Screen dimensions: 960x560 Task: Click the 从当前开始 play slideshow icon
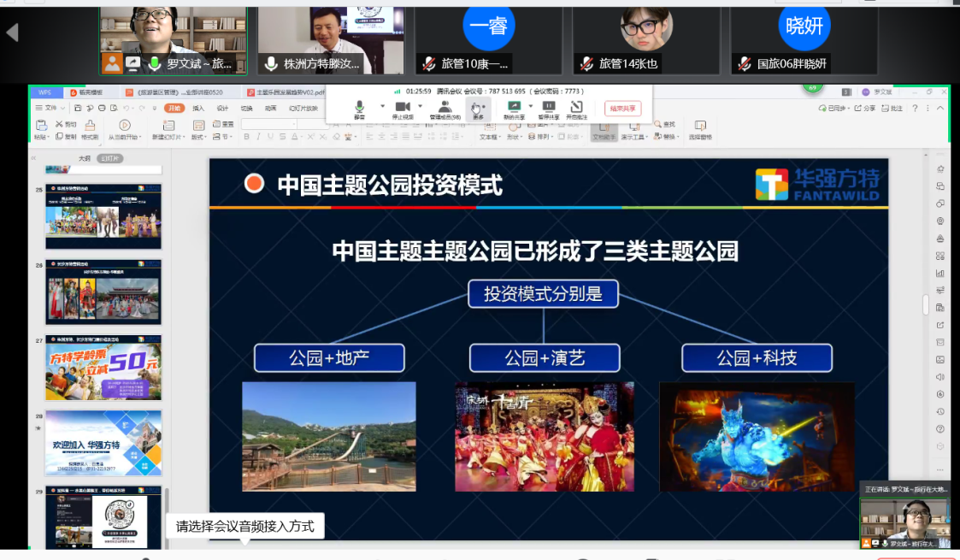tap(125, 126)
